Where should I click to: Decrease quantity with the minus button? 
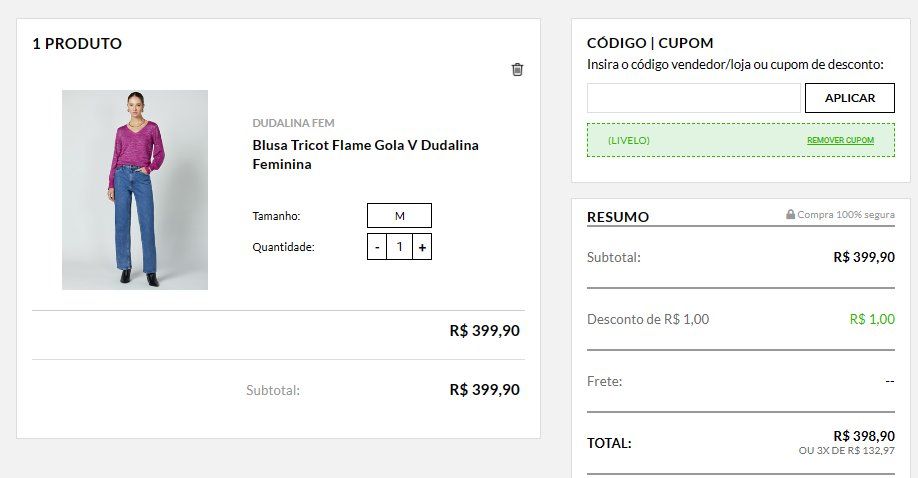(377, 247)
